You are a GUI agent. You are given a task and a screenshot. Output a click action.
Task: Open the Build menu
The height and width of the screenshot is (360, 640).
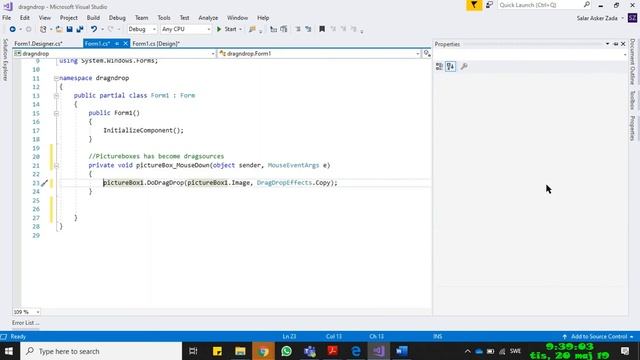[x=93, y=18]
